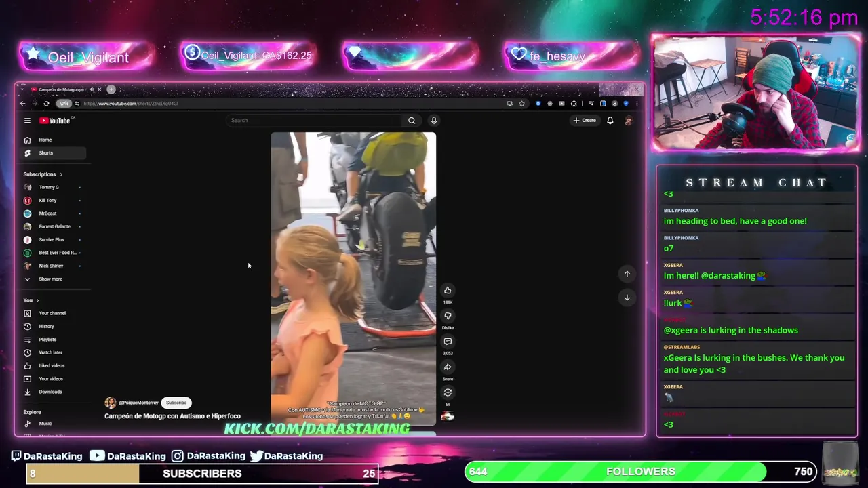Image resolution: width=868 pixels, height=488 pixels.
Task: Open the Nick Shirley subscription
Action: 53,266
